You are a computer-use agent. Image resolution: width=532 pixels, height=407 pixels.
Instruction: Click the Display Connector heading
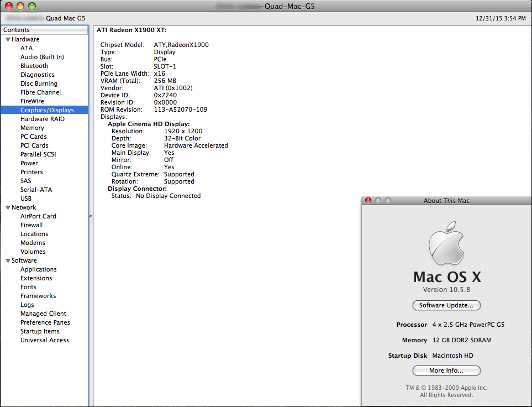tap(138, 189)
